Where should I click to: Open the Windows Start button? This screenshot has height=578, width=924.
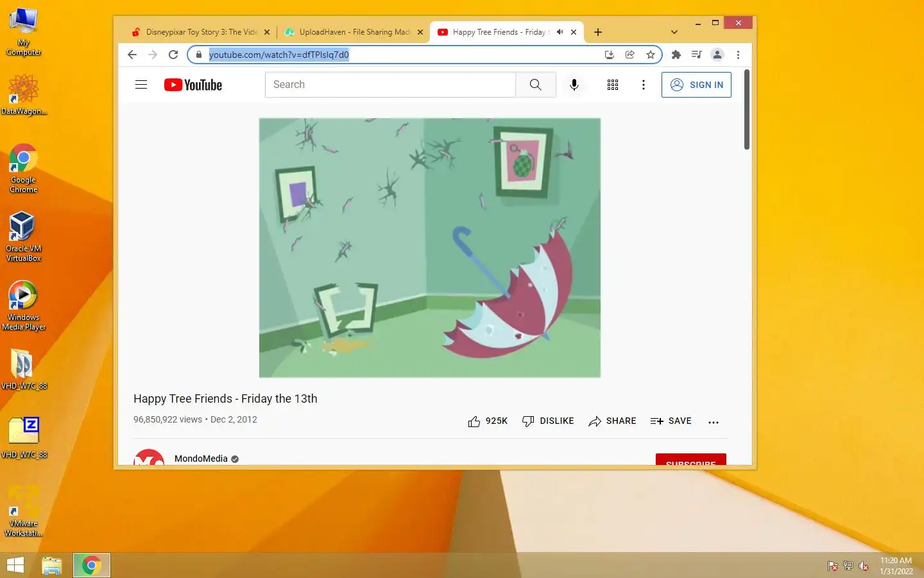coord(15,565)
